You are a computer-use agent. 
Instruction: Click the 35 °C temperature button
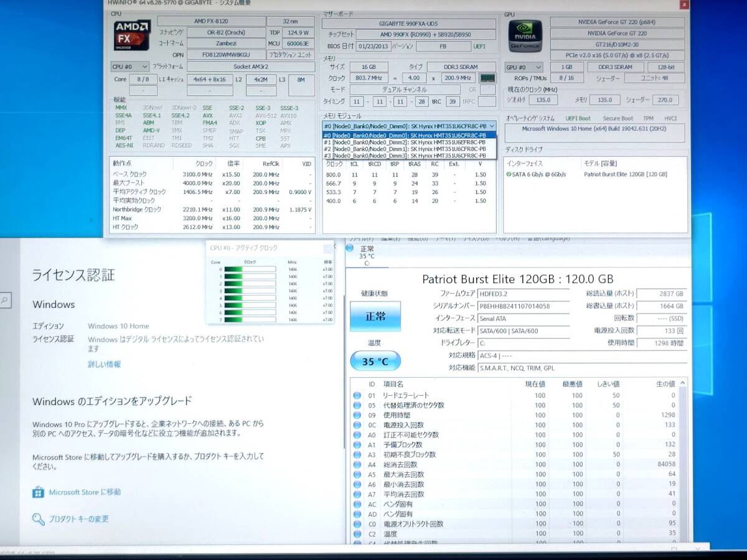pyautogui.click(x=375, y=361)
